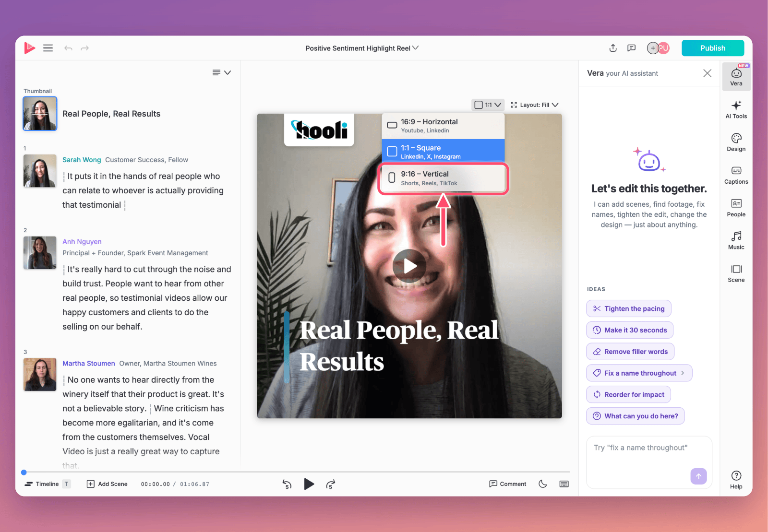Screen dimensions: 768x532
Task: Toggle dark mode moon icon
Action: pyautogui.click(x=543, y=484)
